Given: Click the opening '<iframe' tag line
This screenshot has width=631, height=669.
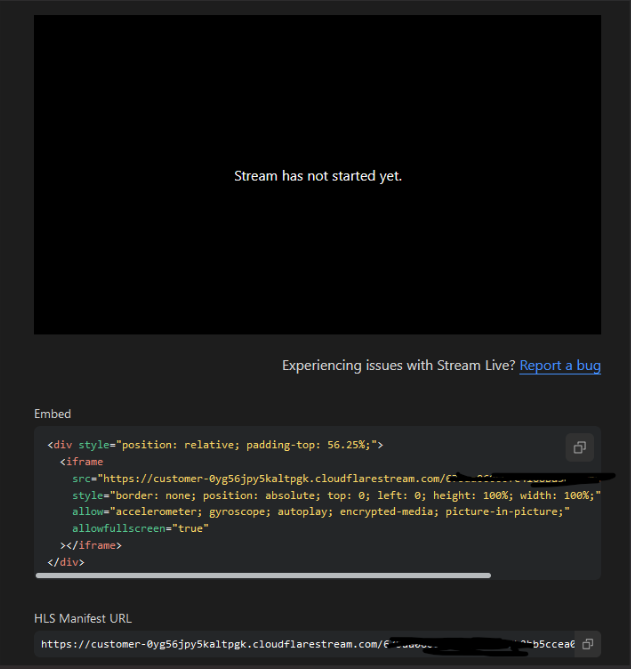Looking at the screenshot, I should (81, 462).
